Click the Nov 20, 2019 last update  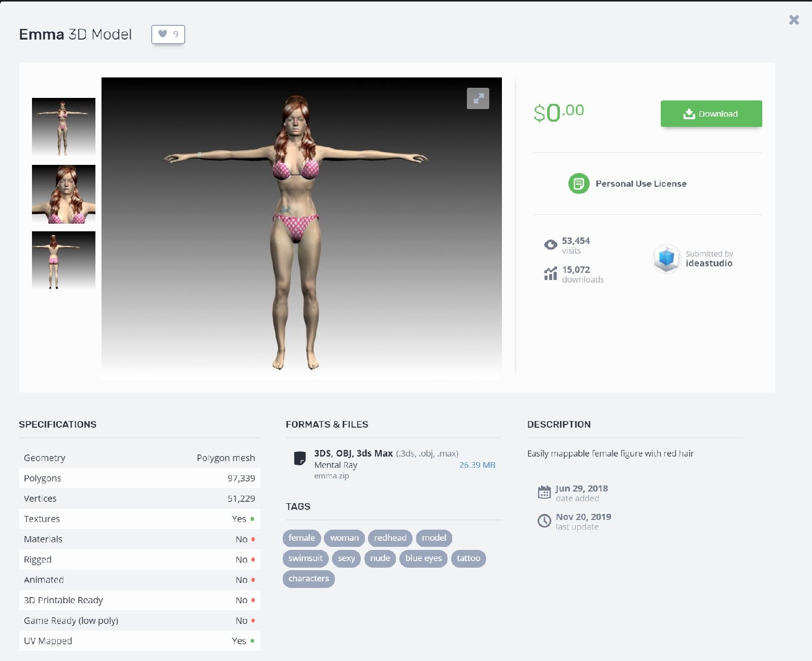click(583, 517)
